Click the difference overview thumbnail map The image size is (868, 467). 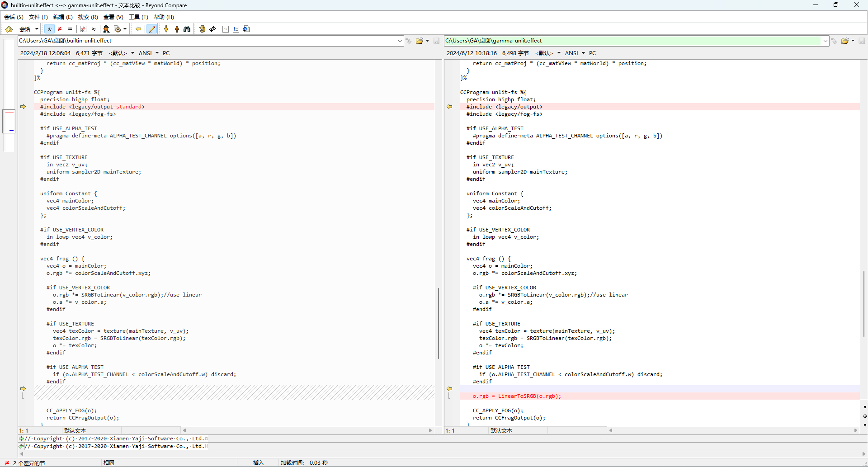9,95
